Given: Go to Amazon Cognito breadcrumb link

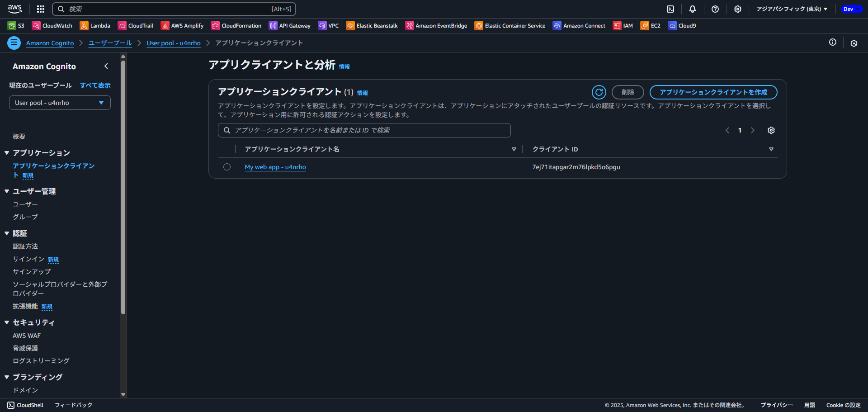Looking at the screenshot, I should coord(50,43).
